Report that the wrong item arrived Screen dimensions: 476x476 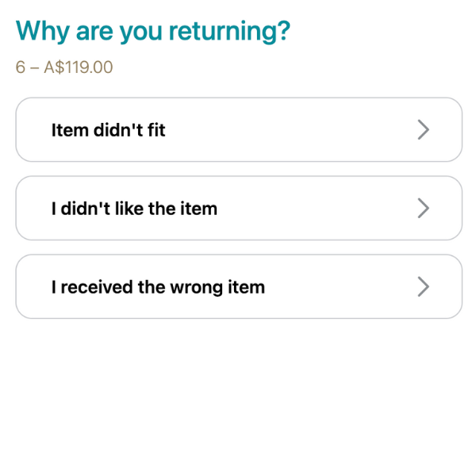click(x=238, y=287)
